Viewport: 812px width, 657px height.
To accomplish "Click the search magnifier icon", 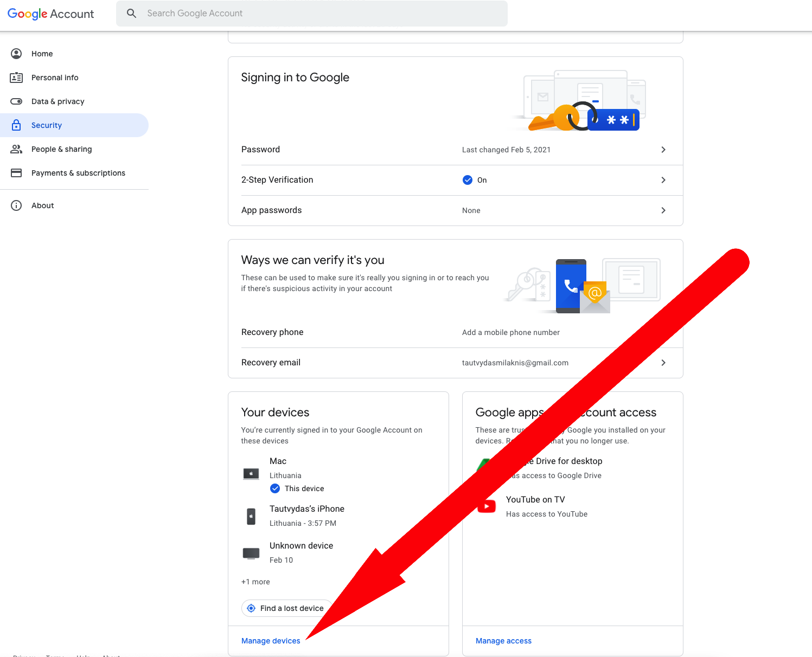I will [131, 14].
